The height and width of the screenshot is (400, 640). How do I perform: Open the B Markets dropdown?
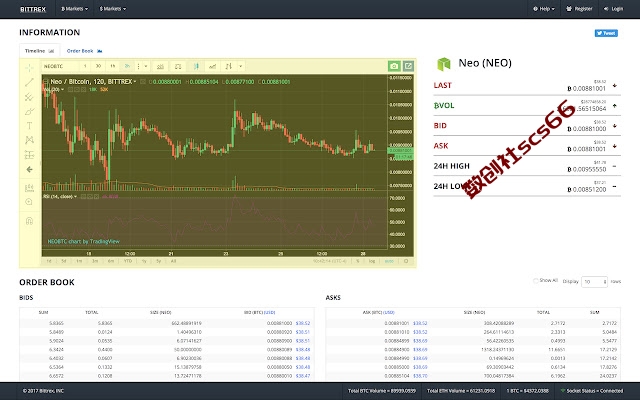(x=74, y=9)
